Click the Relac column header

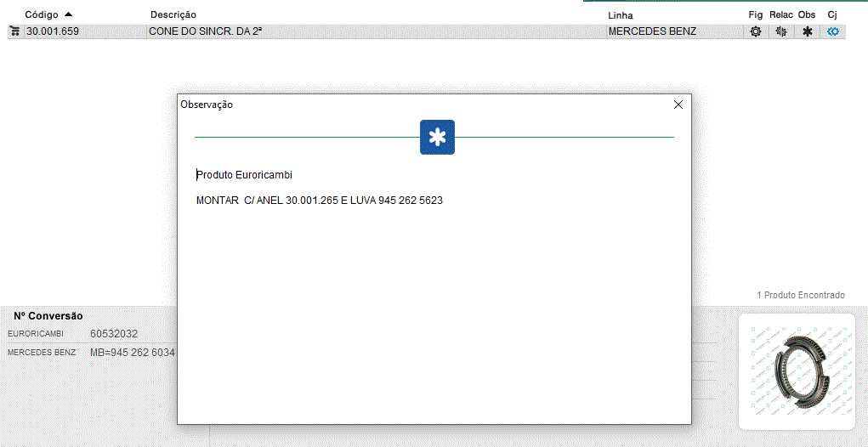pyautogui.click(x=780, y=14)
